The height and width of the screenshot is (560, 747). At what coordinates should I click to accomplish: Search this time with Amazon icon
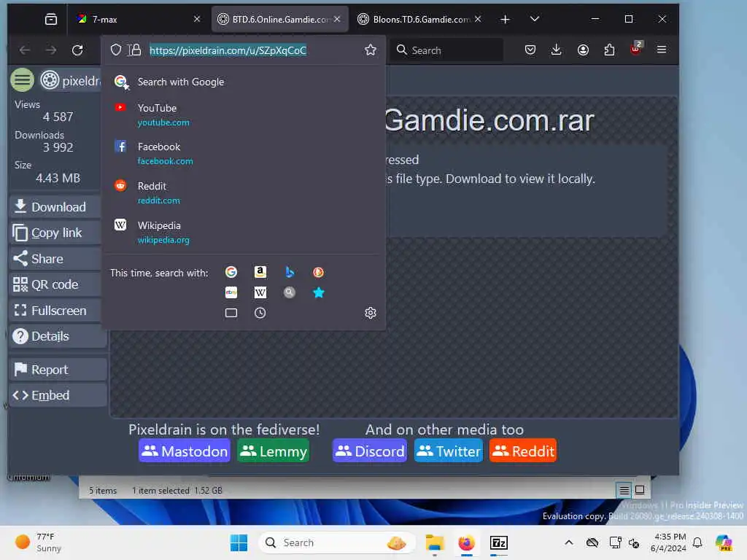point(260,272)
